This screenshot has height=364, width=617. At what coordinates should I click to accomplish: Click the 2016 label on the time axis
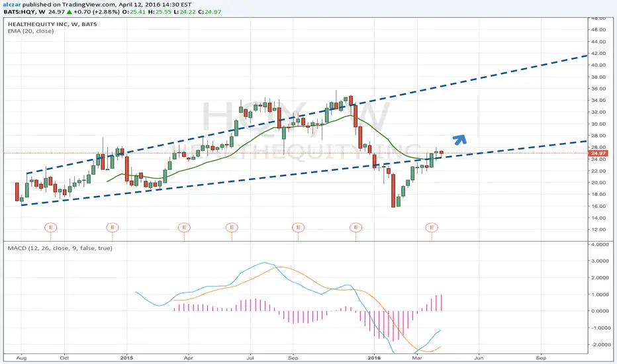[374, 358]
